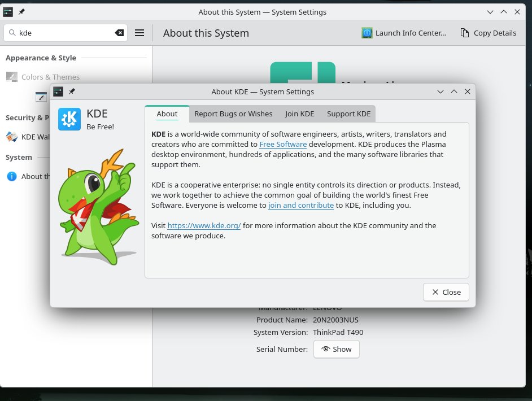Select the KDE Wallet sidebar entry
Image resolution: width=532 pixels, height=401 pixels.
(28, 137)
